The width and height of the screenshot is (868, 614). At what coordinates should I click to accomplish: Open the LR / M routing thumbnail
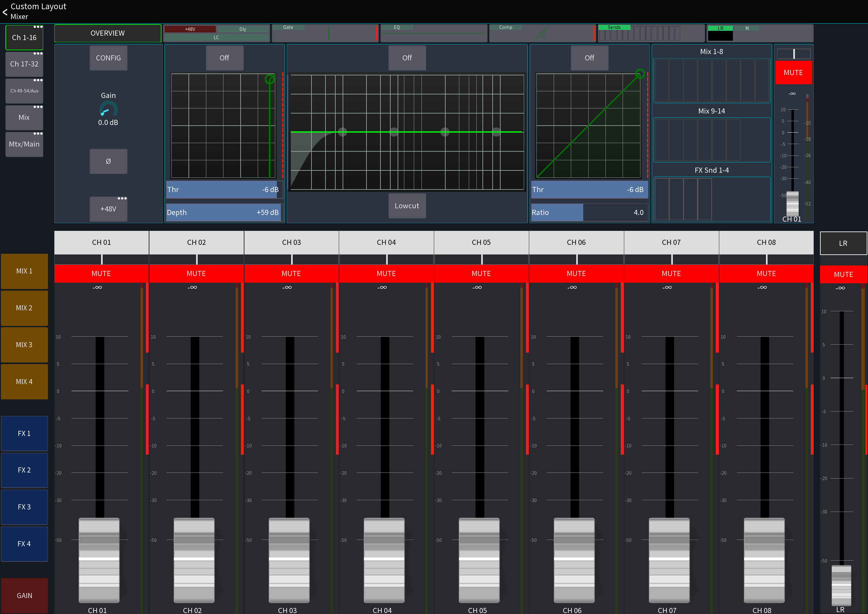[x=760, y=33]
